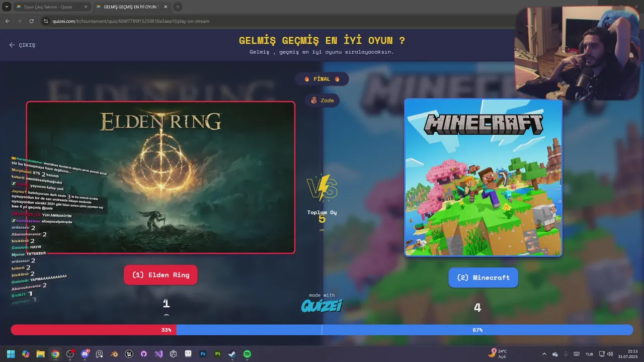Viewport: 644px width, 362px height.
Task: Go forward using the browser forward arrow
Action: (20, 21)
